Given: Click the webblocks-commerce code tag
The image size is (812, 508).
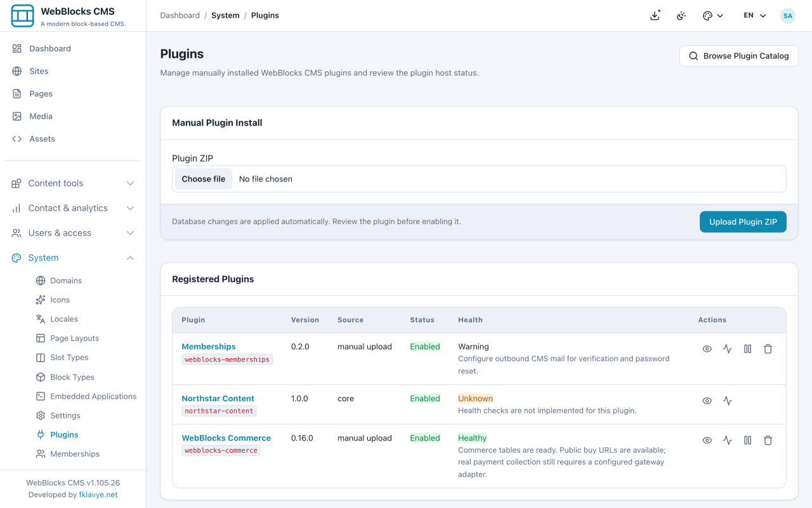Looking at the screenshot, I should coord(221,450).
